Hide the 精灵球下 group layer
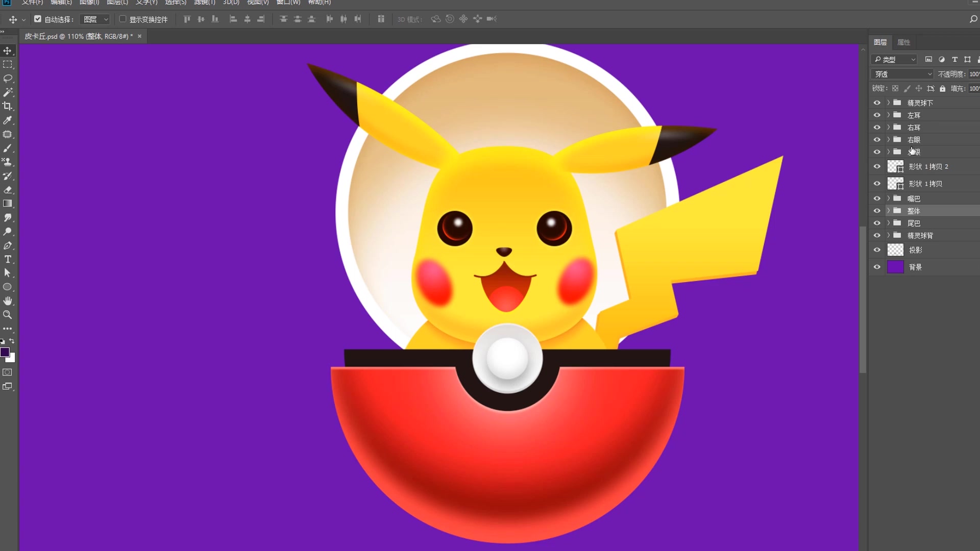This screenshot has width=980, height=551. [877, 103]
